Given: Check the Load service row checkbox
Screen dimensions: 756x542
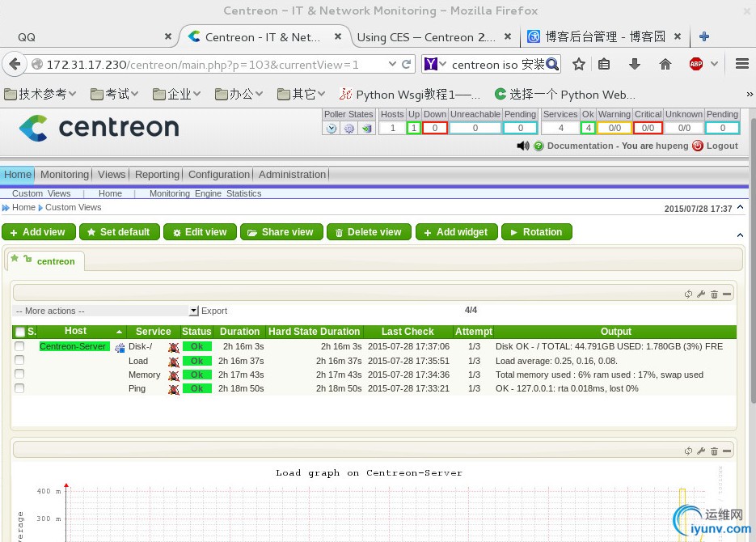Looking at the screenshot, I should coord(19,360).
